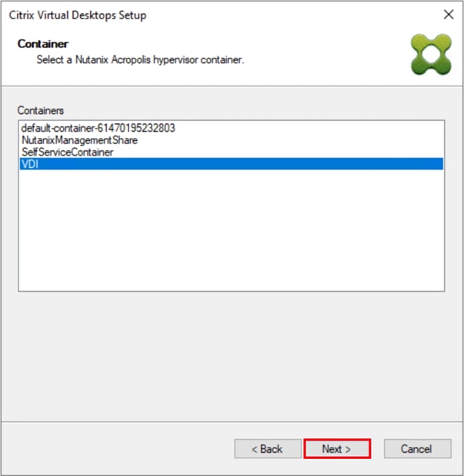Viewport: 464px width, 476px height.
Task: Go back with the < Back button
Action: (268, 448)
